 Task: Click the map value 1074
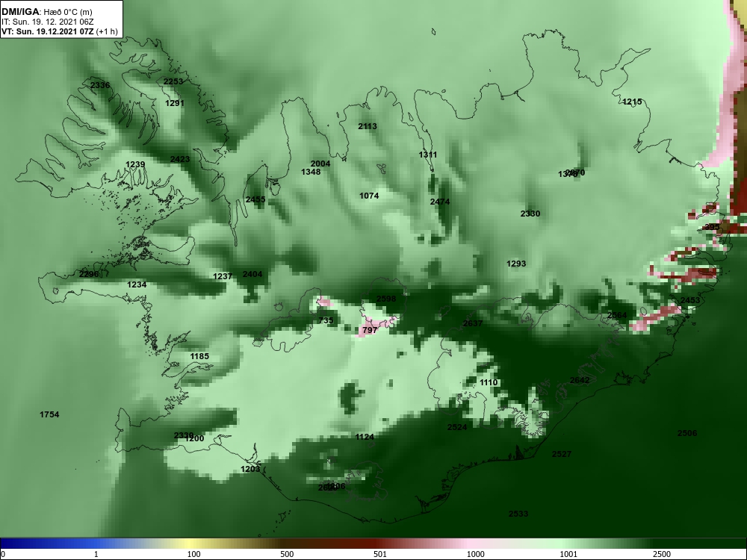(x=369, y=196)
